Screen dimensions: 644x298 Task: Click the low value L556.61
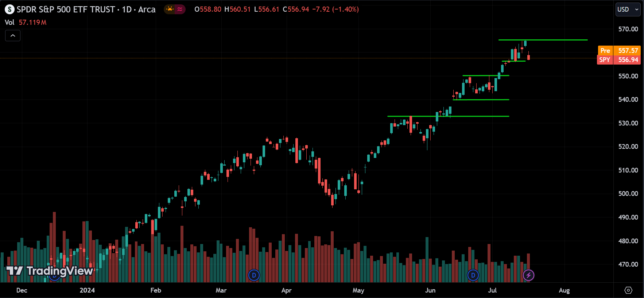[x=267, y=9]
